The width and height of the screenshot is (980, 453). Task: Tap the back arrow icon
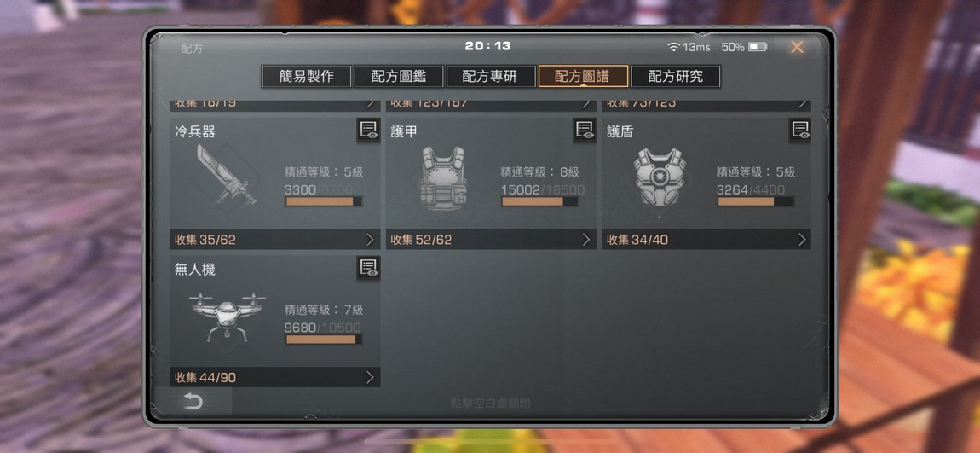click(193, 402)
